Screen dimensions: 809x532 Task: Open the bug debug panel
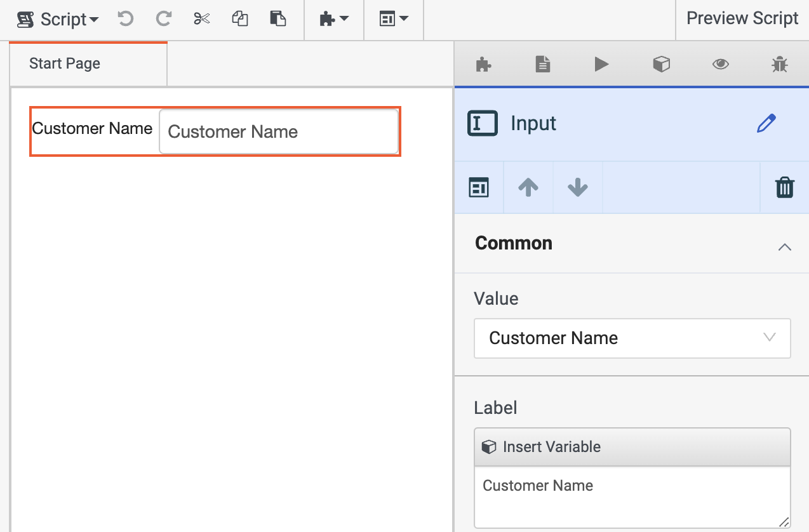coord(779,64)
